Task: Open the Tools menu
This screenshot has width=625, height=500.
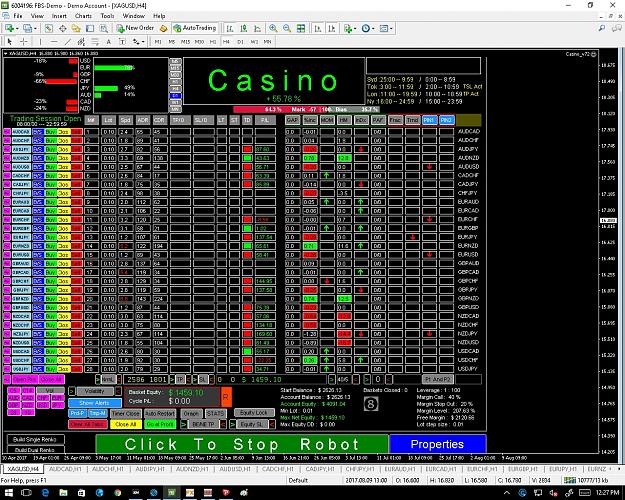Action: 107,16
